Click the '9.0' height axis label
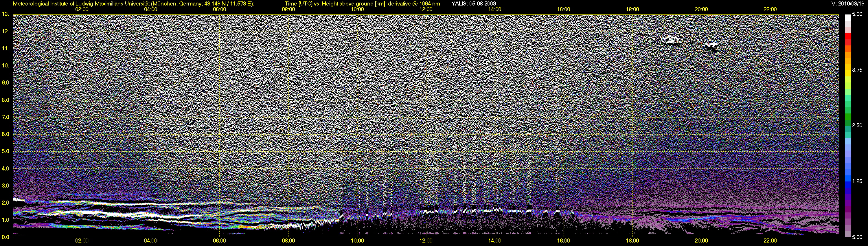This screenshot has width=868, height=246. (x=5, y=82)
